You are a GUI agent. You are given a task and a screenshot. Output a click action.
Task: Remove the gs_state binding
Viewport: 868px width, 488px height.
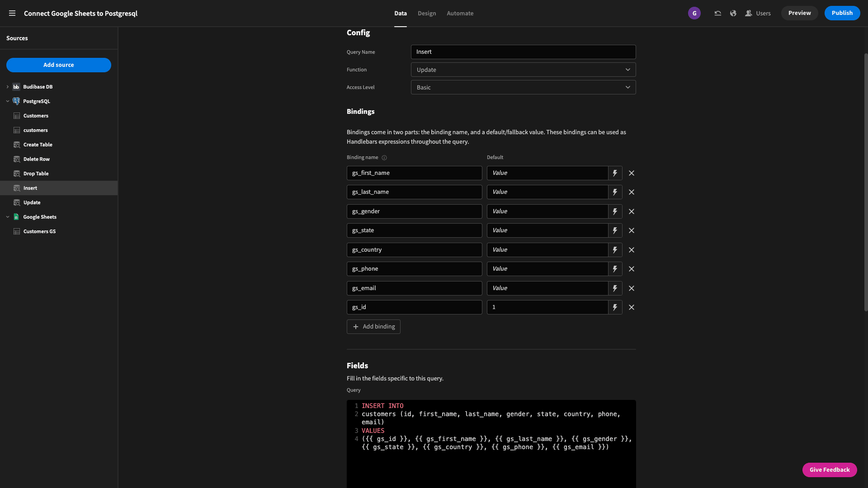(632, 230)
